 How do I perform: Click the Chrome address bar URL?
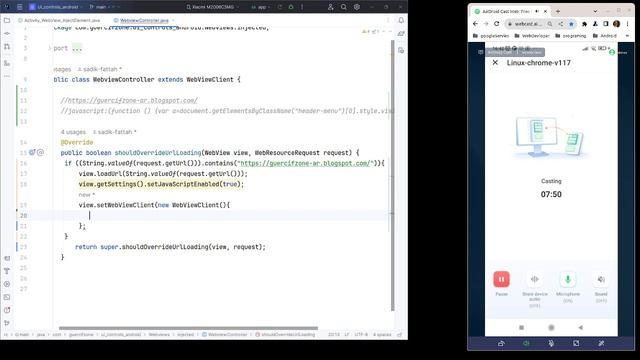[527, 24]
